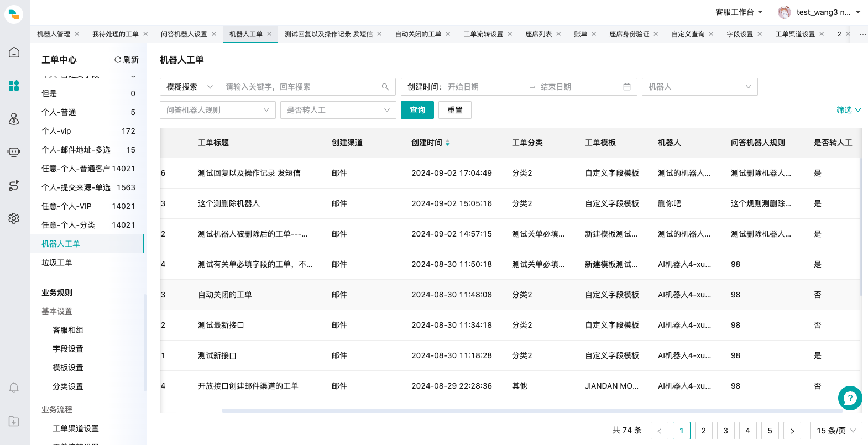Click the 查询 query button
Viewport: 868px width, 445px height.
point(417,110)
